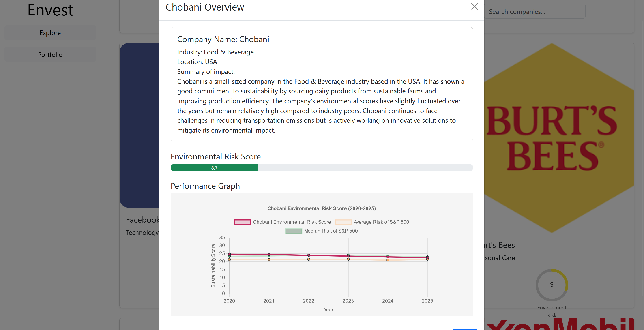This screenshot has height=330, width=644.
Task: Select the 2024 orange Average Risk point
Action: tap(388, 260)
